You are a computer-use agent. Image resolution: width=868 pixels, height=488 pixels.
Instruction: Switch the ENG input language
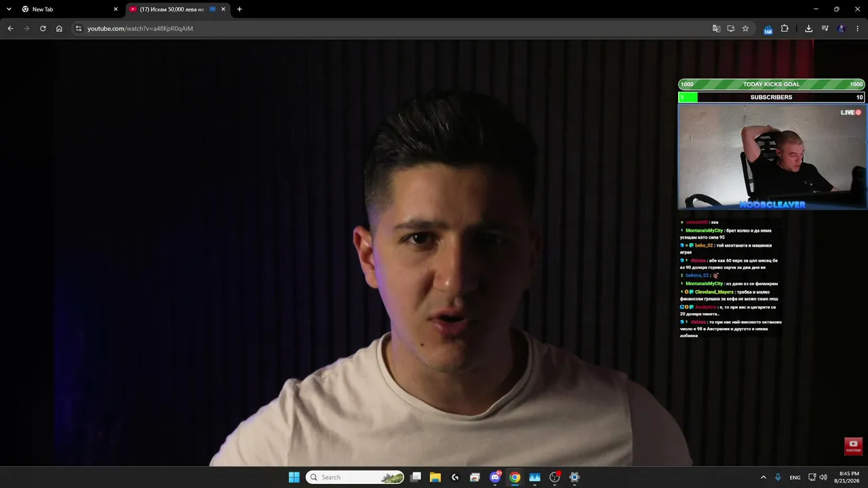pos(795,477)
